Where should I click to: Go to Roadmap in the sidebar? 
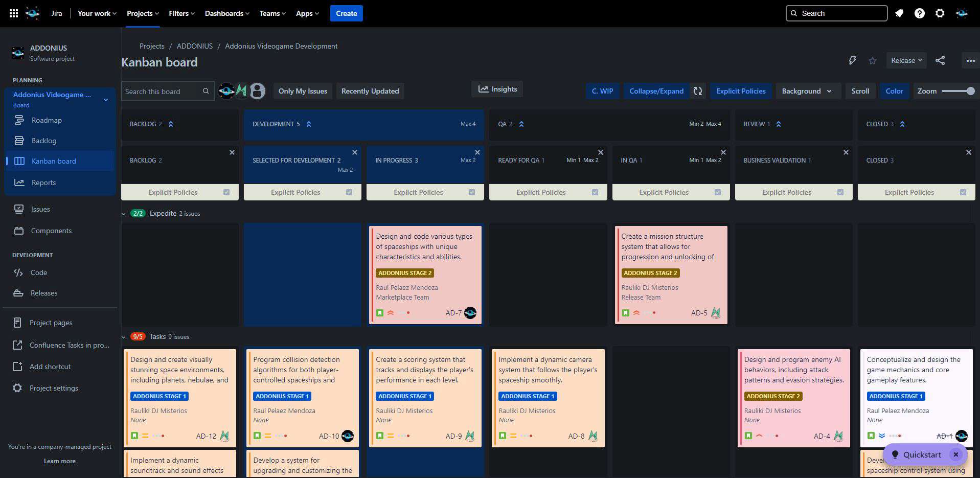(47, 120)
